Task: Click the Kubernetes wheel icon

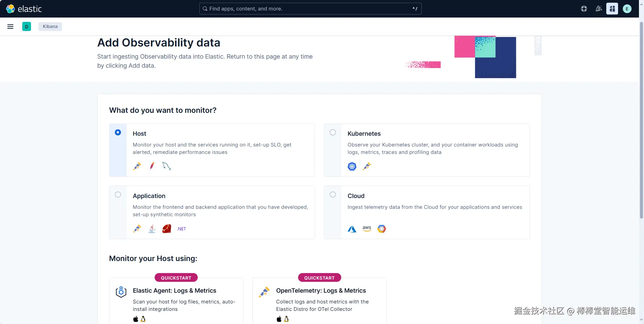Action: [352, 166]
